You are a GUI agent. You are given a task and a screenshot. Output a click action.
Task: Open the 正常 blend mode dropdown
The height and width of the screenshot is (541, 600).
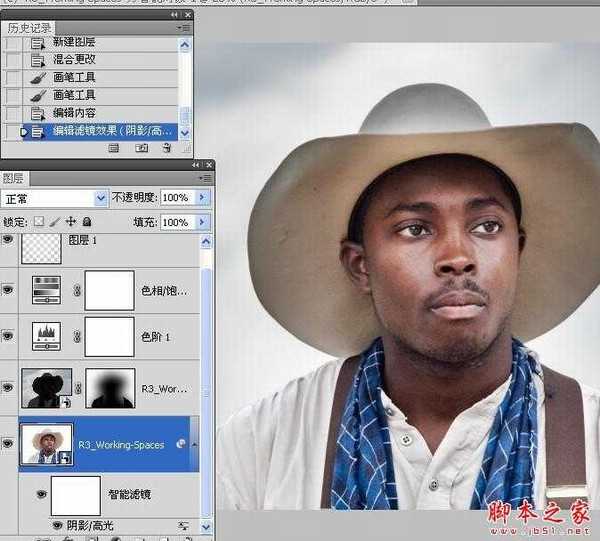click(100, 198)
